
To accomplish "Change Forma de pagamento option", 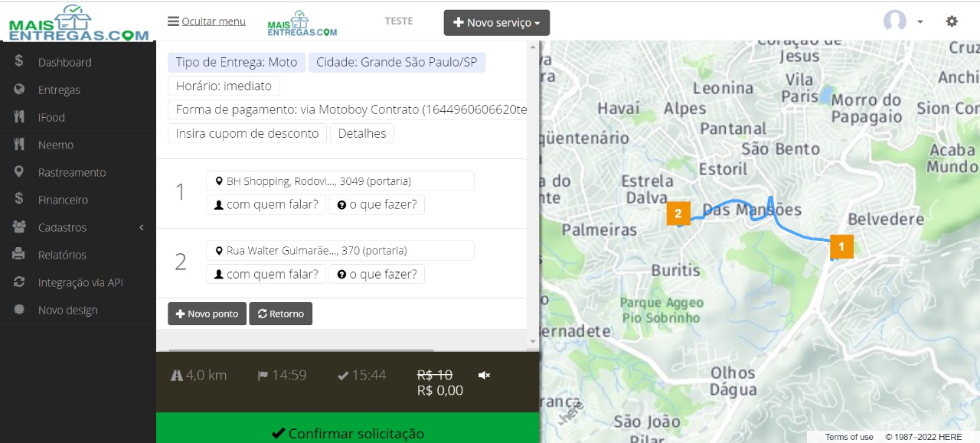I will (x=348, y=109).
